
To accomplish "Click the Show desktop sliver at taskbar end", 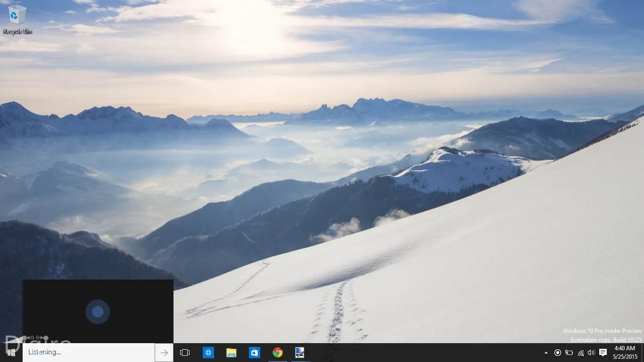I will 643,353.
